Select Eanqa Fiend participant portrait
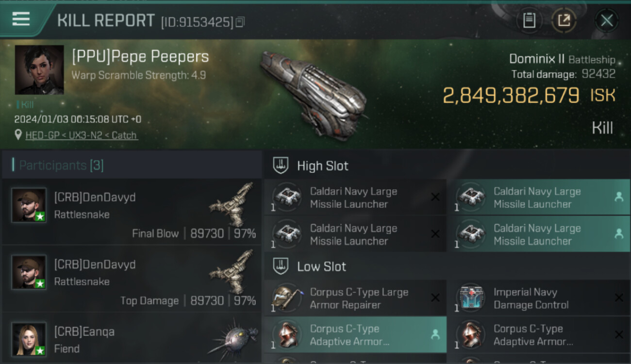 [29, 339]
